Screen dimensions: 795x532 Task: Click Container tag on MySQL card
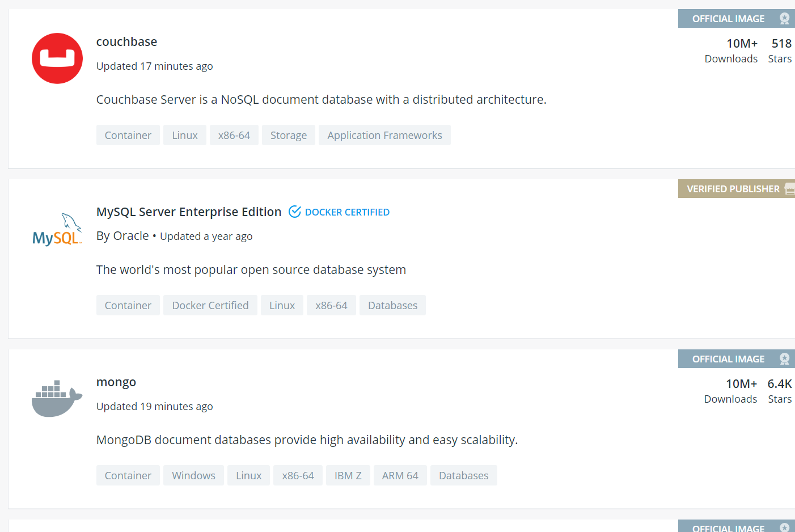click(128, 305)
